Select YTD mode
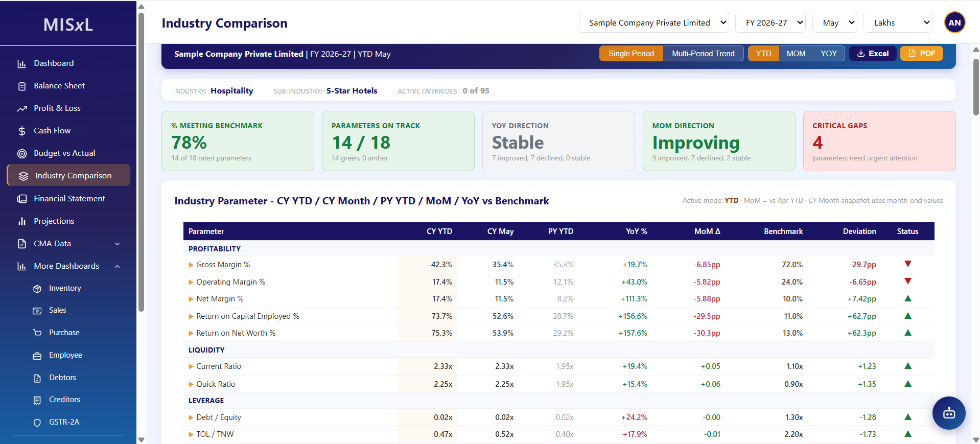Viewport: 980px width, 444px height. click(763, 54)
